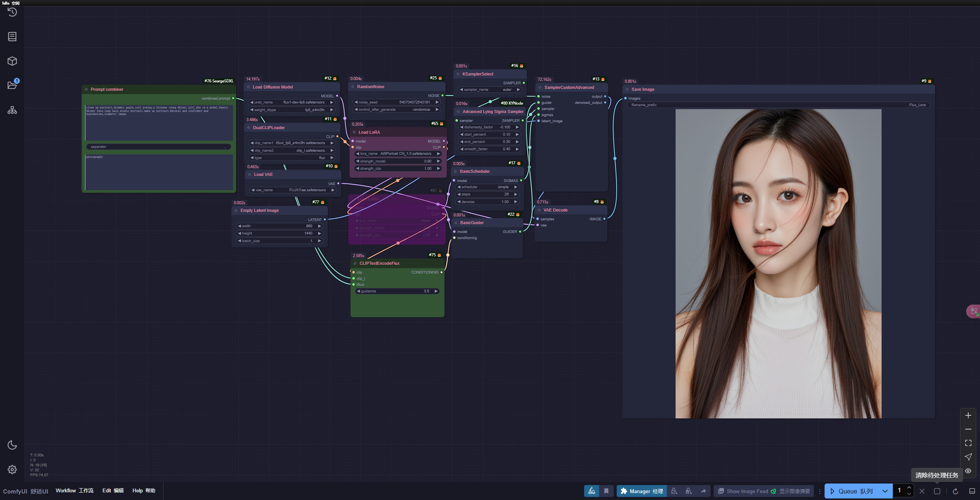Click the fit view icon
The width and height of the screenshot is (980, 500).
coord(968,443)
